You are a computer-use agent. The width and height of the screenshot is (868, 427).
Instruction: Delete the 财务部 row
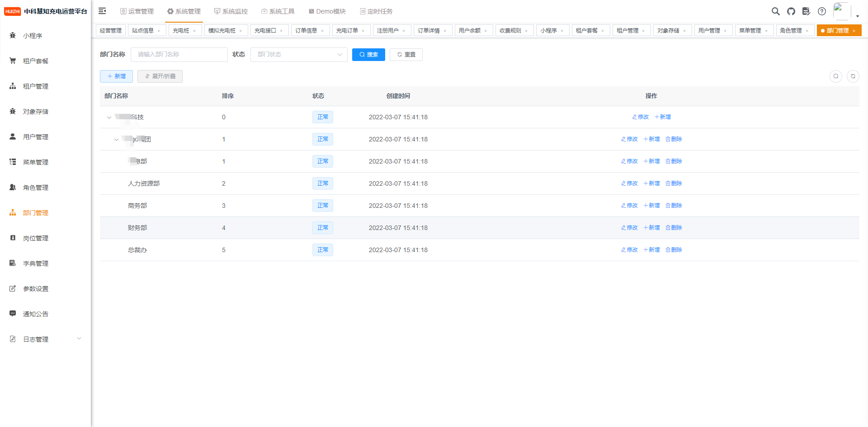coord(674,228)
